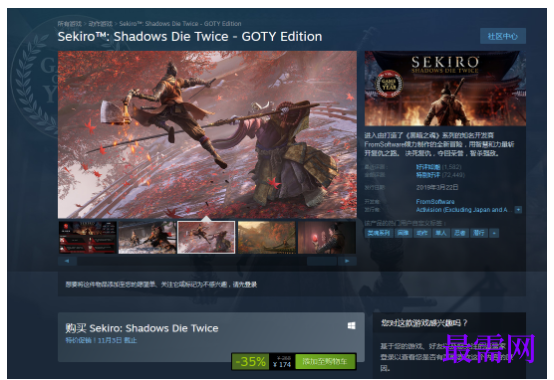Click the release date 2019年3月22日
The height and width of the screenshot is (380, 554).
(x=437, y=187)
